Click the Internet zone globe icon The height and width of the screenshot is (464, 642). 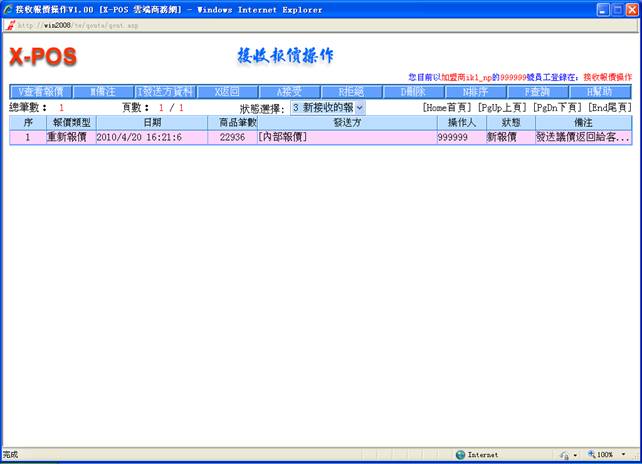(460, 454)
